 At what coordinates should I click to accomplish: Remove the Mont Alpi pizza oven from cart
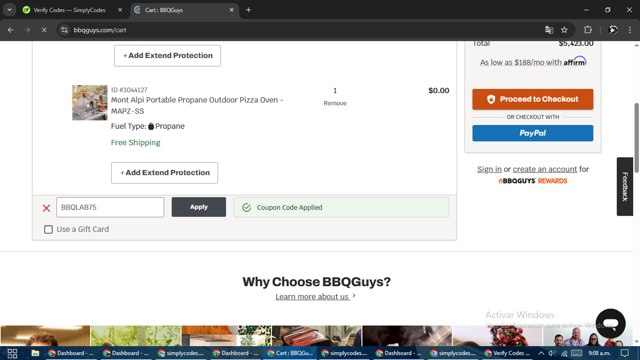pos(335,103)
